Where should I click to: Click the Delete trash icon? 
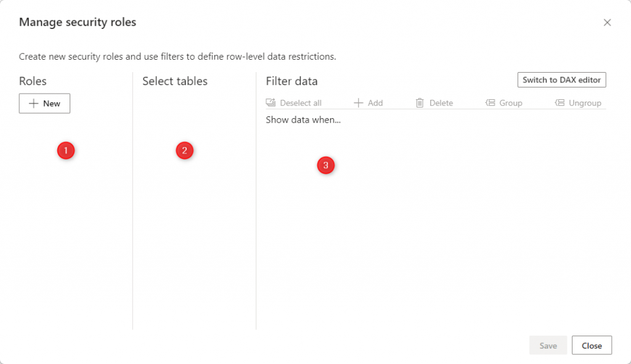(420, 103)
